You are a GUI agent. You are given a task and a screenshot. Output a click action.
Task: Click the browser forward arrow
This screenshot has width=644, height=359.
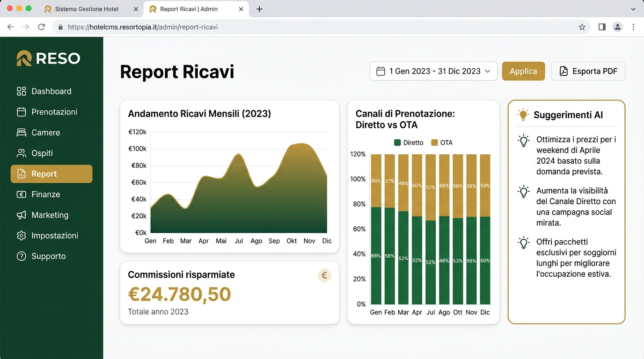click(x=26, y=27)
